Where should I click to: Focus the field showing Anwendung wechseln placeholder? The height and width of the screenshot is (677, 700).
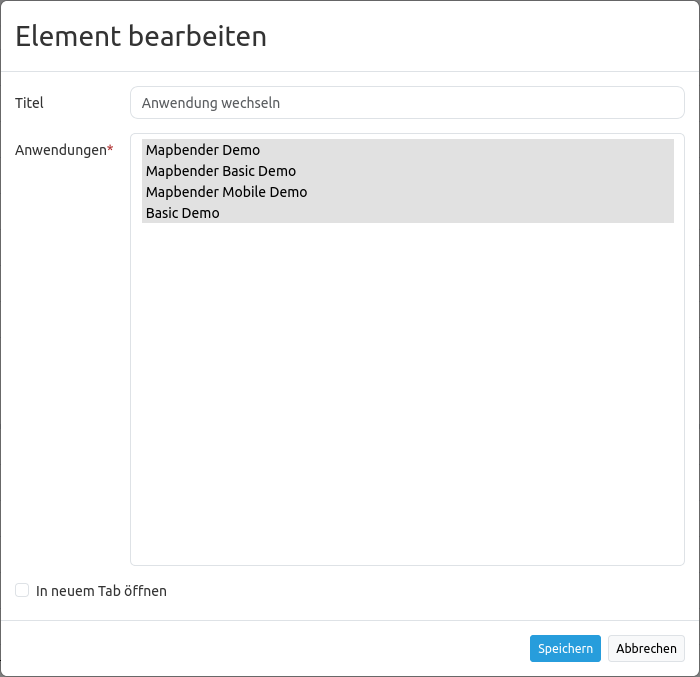[x=407, y=102]
